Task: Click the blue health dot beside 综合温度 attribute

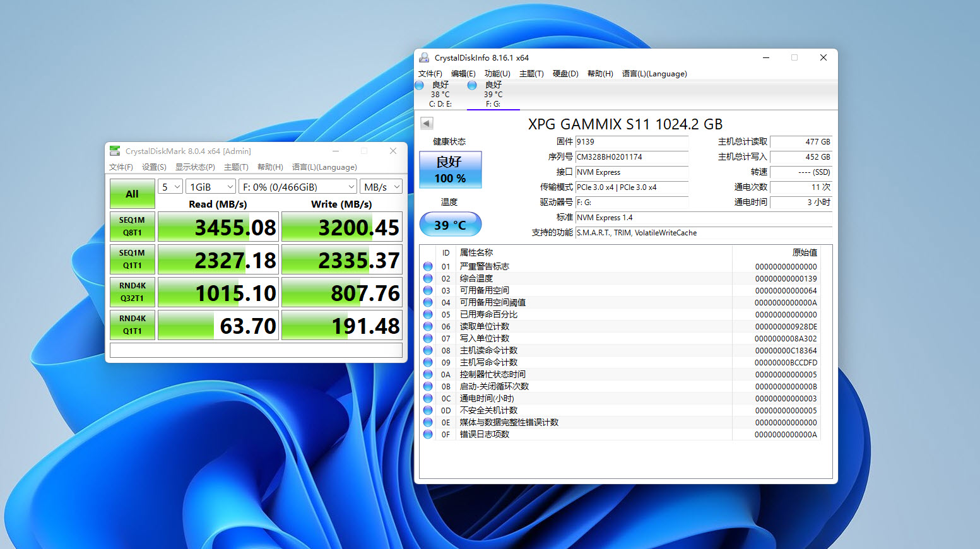Action: tap(428, 278)
